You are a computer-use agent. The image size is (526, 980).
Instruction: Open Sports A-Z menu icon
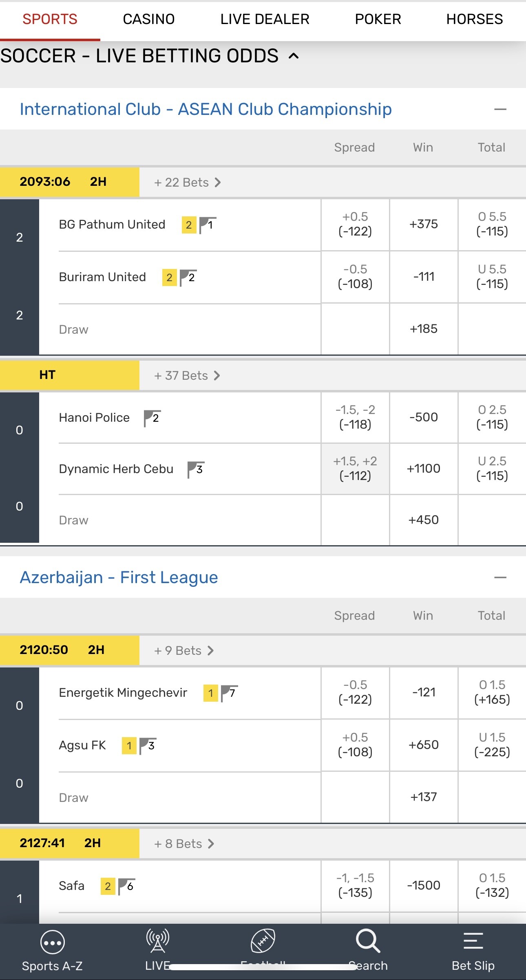click(52, 943)
